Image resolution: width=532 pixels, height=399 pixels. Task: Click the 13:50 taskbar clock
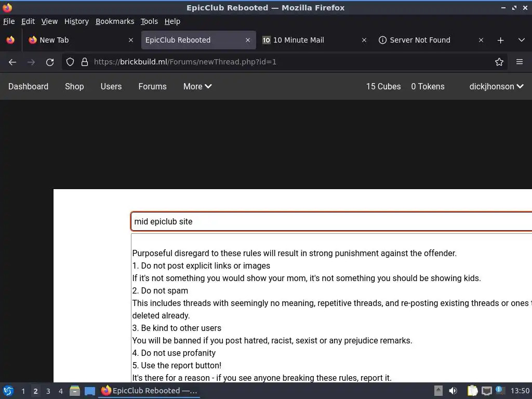click(x=520, y=391)
